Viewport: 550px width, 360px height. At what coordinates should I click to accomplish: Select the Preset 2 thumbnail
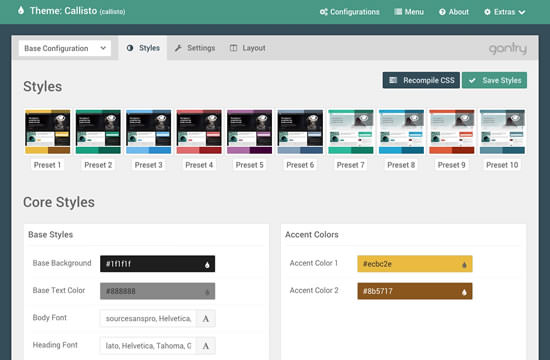point(98,132)
